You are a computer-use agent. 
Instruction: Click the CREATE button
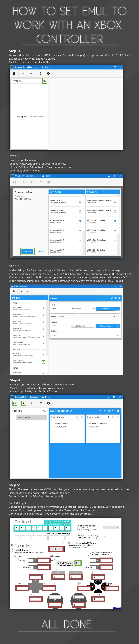(27, 251)
